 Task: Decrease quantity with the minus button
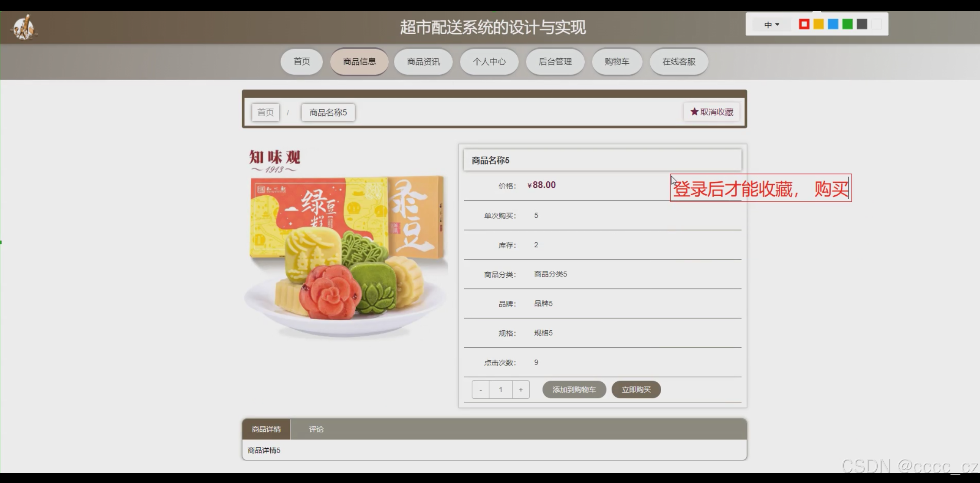[x=481, y=390]
